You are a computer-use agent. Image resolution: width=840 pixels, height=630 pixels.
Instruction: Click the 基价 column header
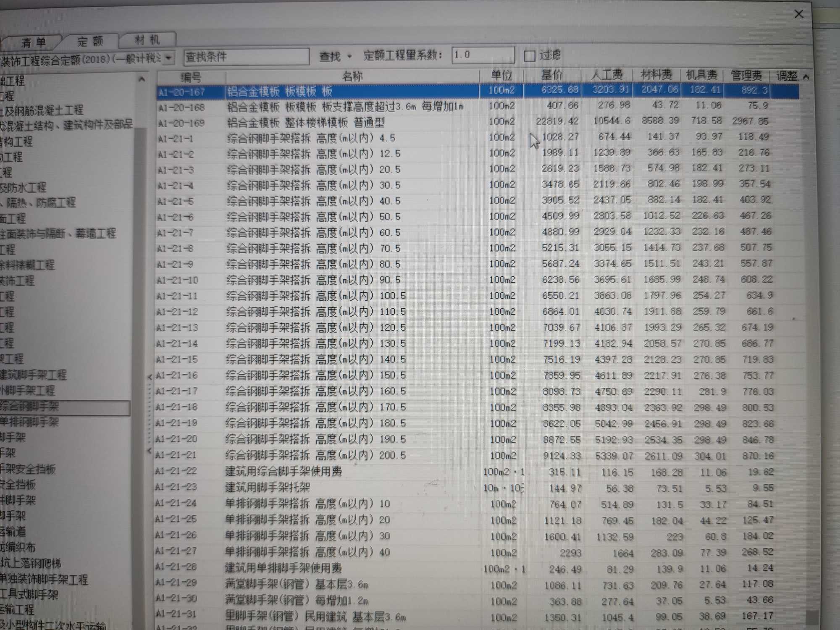tap(552, 75)
